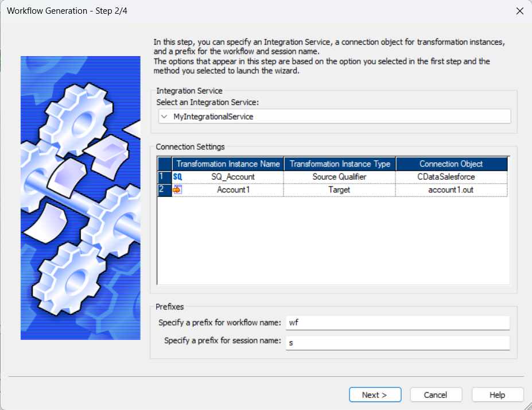The width and height of the screenshot is (532, 410).
Task: Open Help for this wizard step
Action: click(497, 394)
